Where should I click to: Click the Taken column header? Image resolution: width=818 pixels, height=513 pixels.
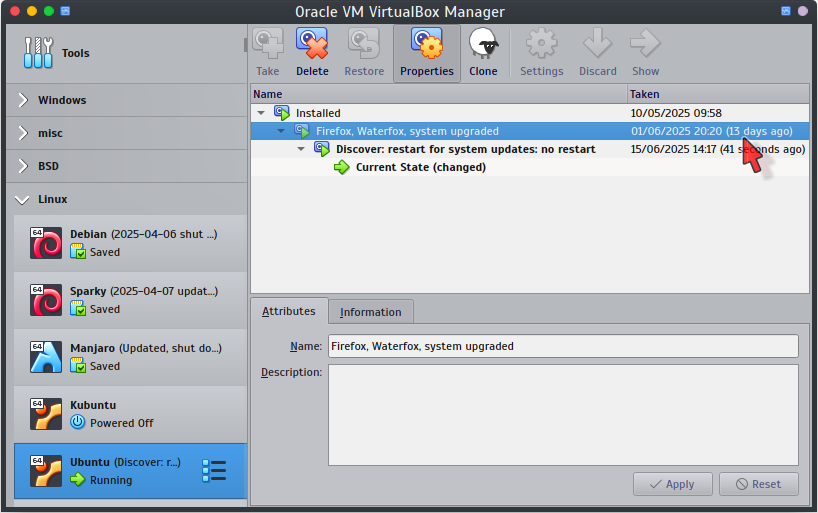tap(718, 94)
